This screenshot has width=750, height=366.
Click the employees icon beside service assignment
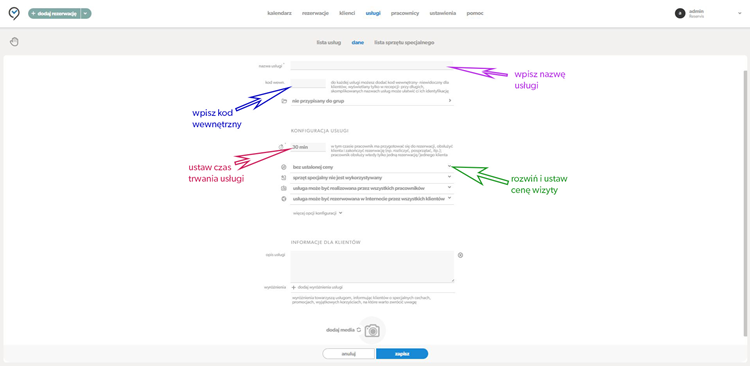[x=284, y=188]
